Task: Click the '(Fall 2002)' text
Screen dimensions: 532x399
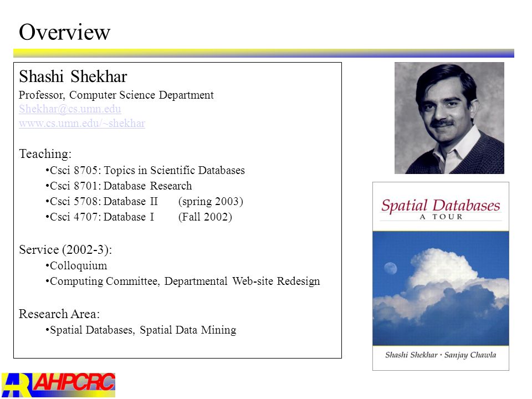Action: coord(205,217)
